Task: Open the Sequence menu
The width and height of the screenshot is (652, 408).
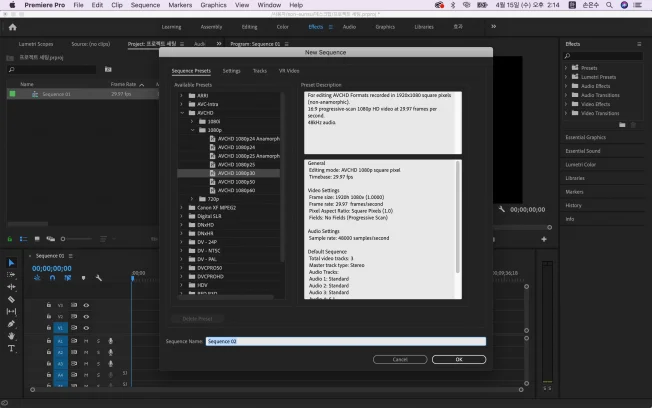Action: pyautogui.click(x=145, y=5)
